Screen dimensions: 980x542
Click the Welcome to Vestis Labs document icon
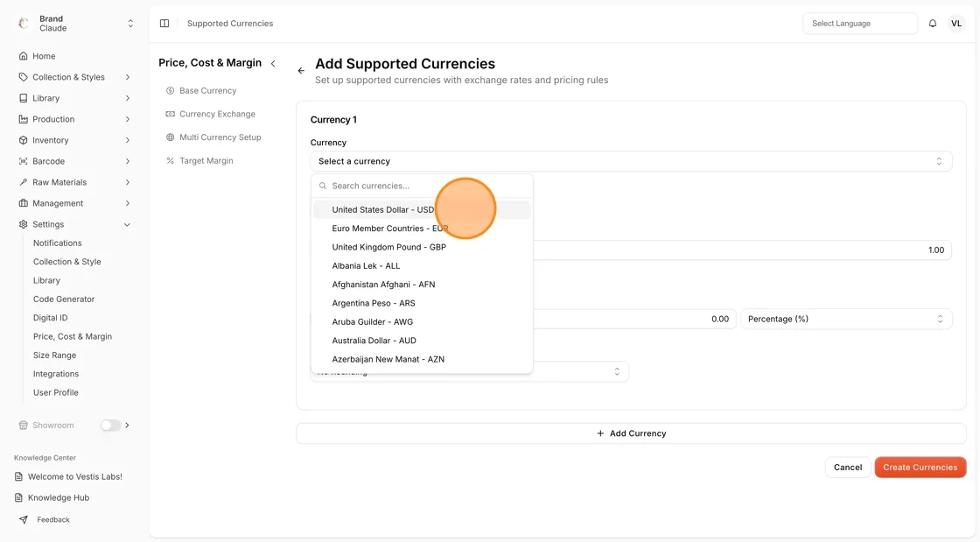[18, 476]
